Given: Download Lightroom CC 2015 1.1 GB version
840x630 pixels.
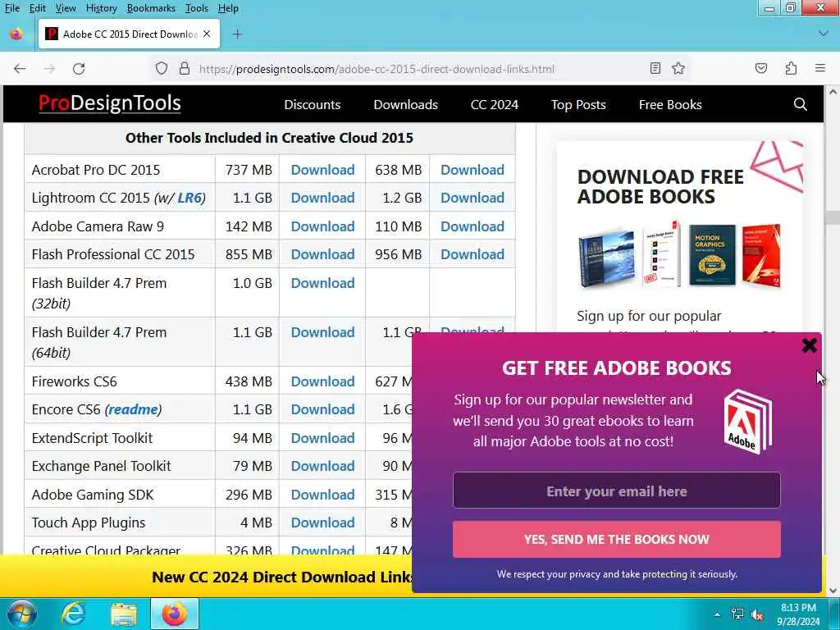Looking at the screenshot, I should tap(322, 198).
